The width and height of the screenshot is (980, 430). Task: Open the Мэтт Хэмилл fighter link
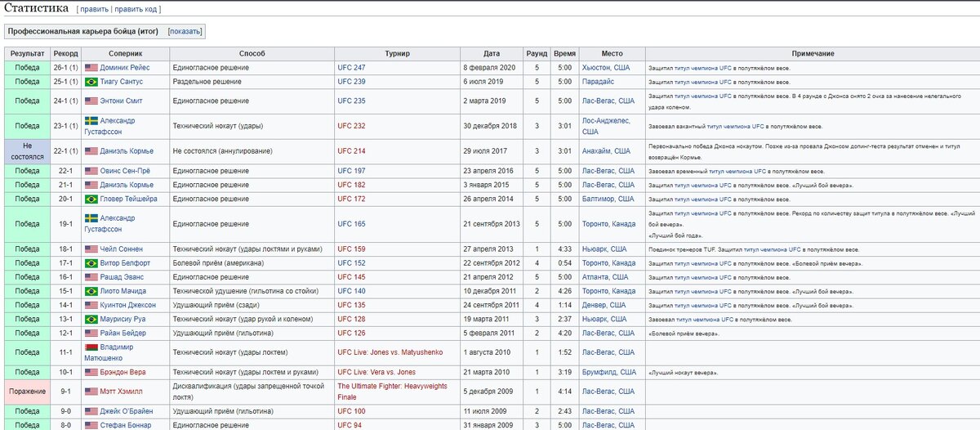122,392
